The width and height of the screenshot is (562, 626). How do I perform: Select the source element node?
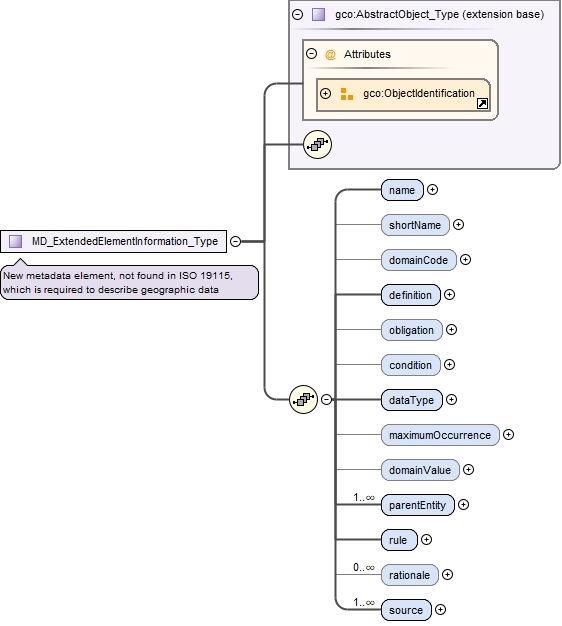click(406, 610)
